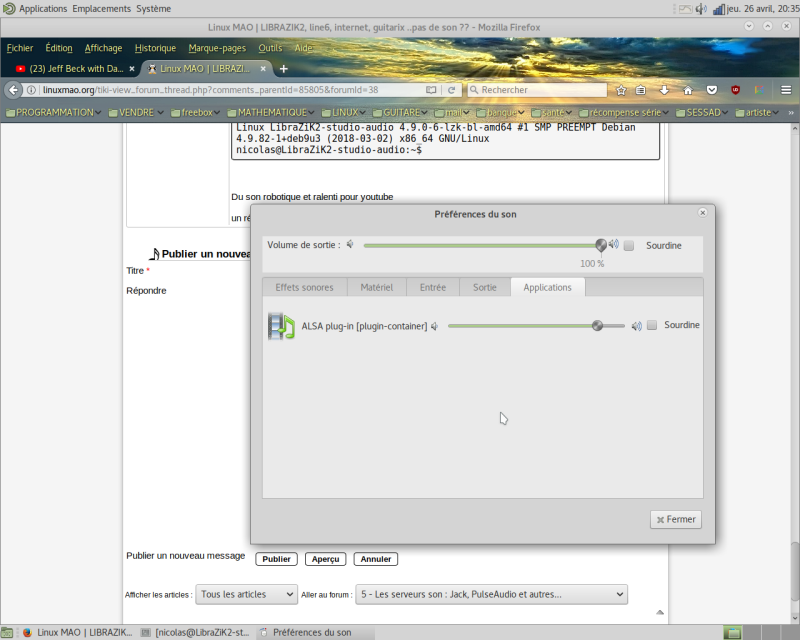
Task: Click the system tray volume icon
Action: [x=702, y=9]
